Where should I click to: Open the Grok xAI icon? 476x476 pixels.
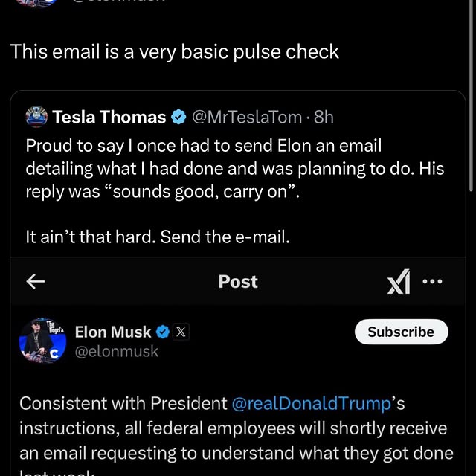pyautogui.click(x=399, y=282)
